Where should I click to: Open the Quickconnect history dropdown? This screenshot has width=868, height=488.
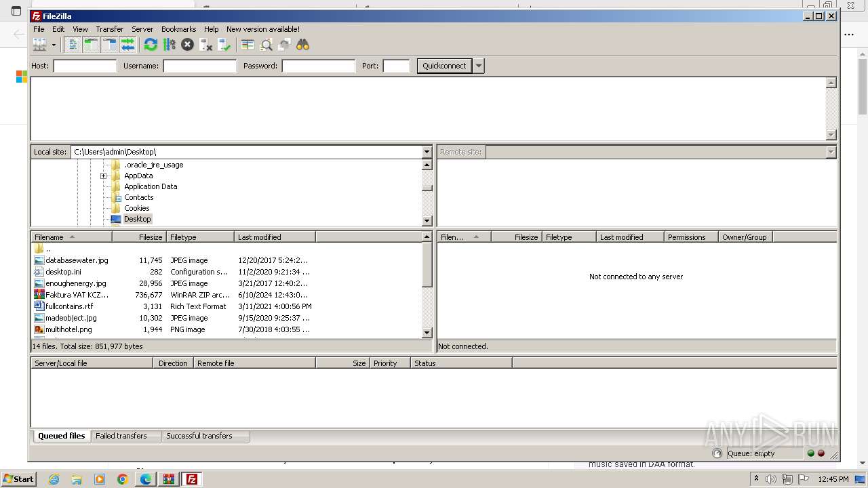(479, 66)
